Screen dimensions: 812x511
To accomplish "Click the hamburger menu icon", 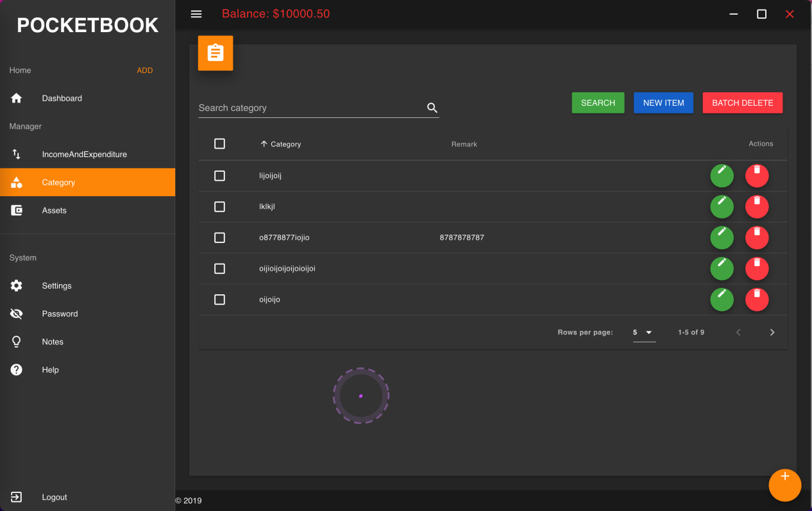I will pyautogui.click(x=196, y=14).
